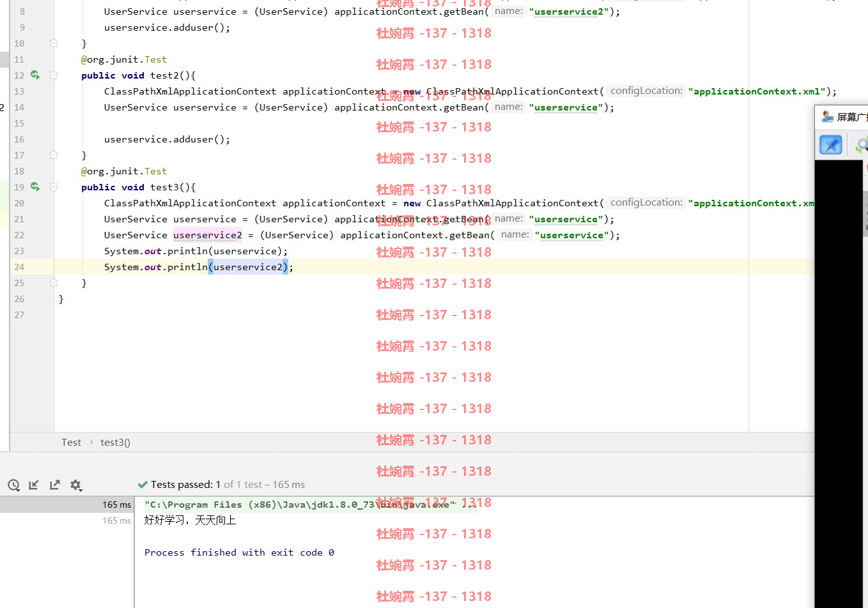Image resolution: width=868 pixels, height=608 pixels.
Task: Click the fold end marker on line 17
Action: (54, 155)
